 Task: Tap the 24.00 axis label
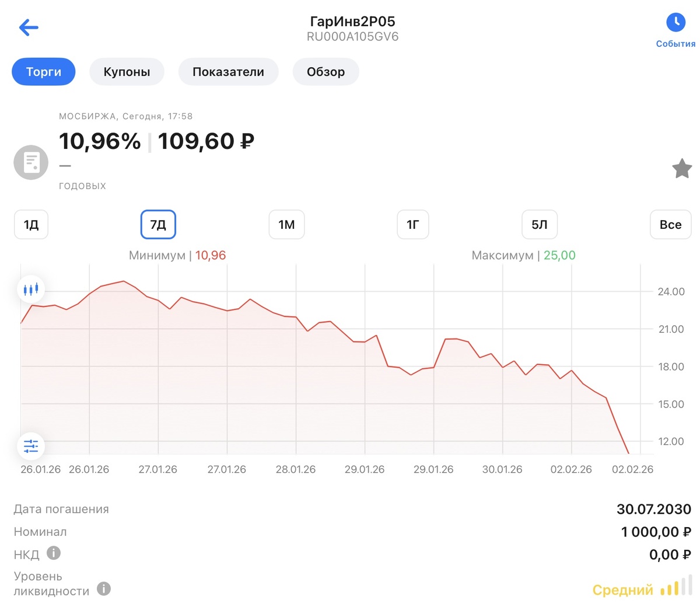coord(671,292)
